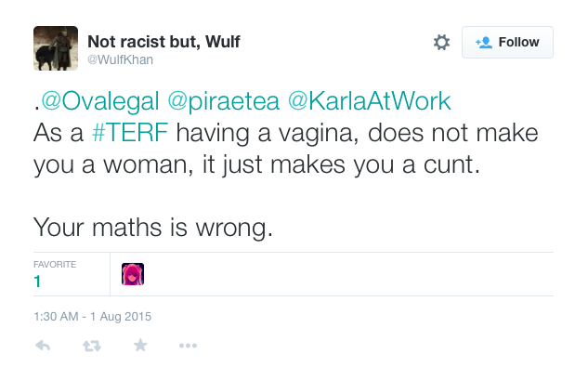
Task: Show the favorites count of 1
Action: pyautogui.click(x=38, y=281)
